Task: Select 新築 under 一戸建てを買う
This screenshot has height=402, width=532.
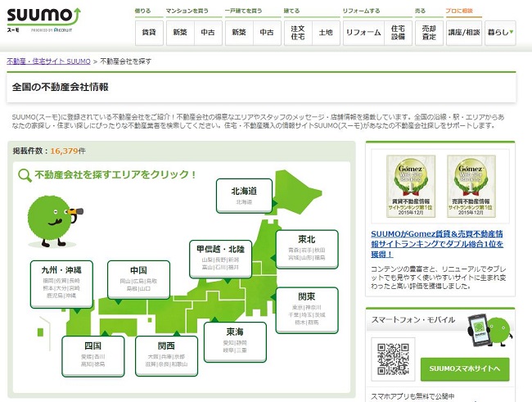Action: coord(239,33)
